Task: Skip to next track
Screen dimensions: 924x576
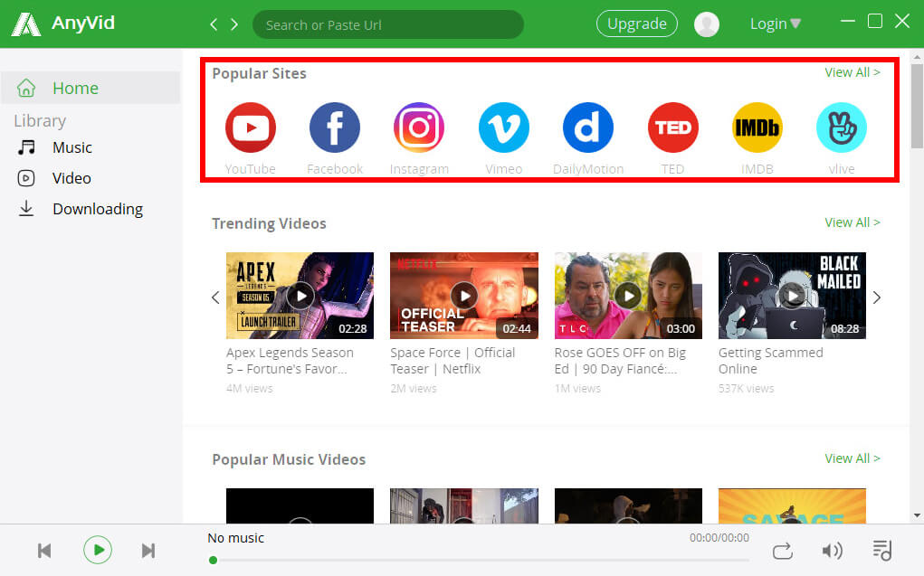Action: point(148,551)
